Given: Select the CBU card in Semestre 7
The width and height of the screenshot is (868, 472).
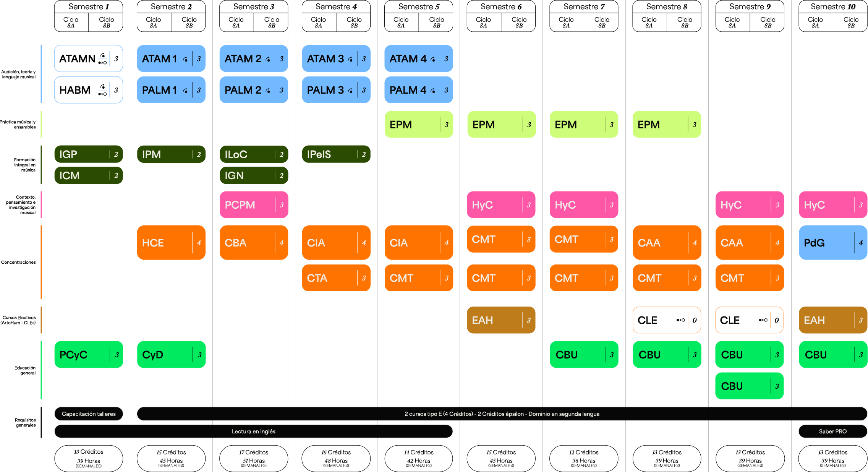Looking at the screenshot, I should pos(584,355).
